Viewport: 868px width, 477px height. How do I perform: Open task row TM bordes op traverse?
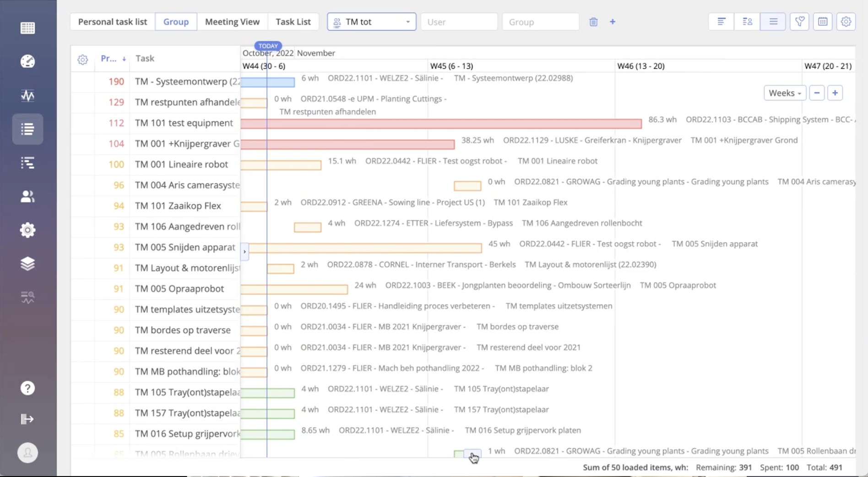pos(183,330)
